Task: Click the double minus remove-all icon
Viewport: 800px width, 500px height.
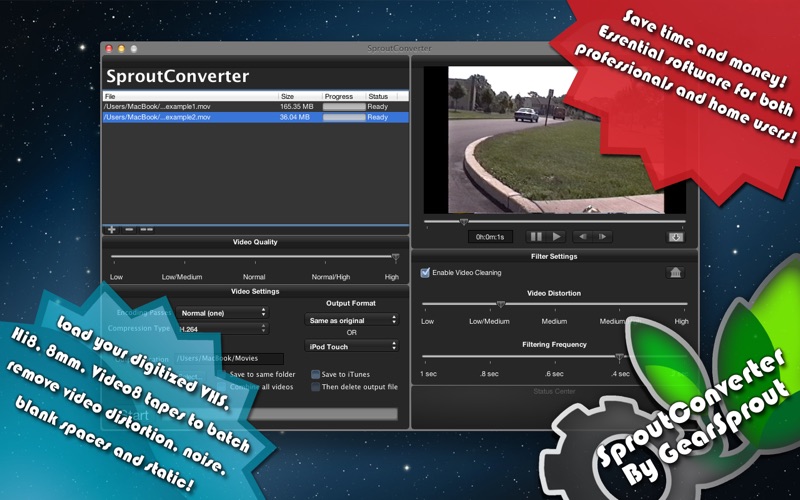Action: [146, 230]
